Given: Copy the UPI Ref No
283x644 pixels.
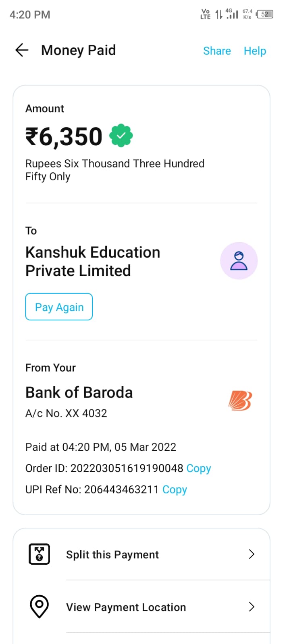Looking at the screenshot, I should point(175,489).
